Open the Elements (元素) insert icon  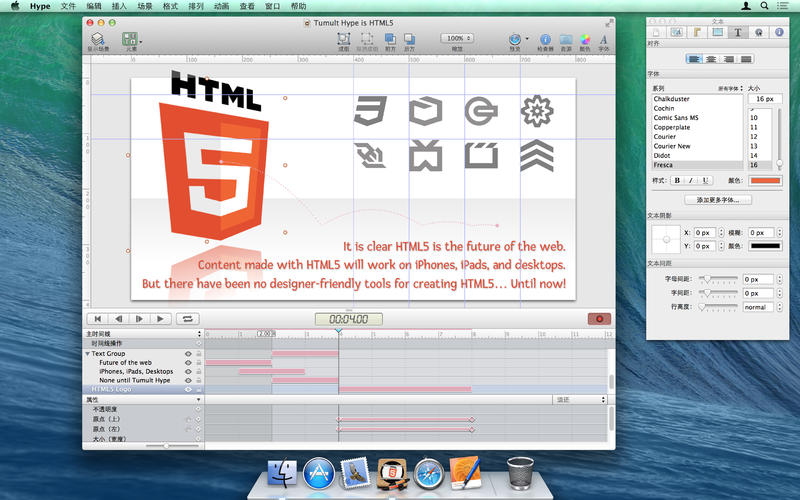coord(130,39)
